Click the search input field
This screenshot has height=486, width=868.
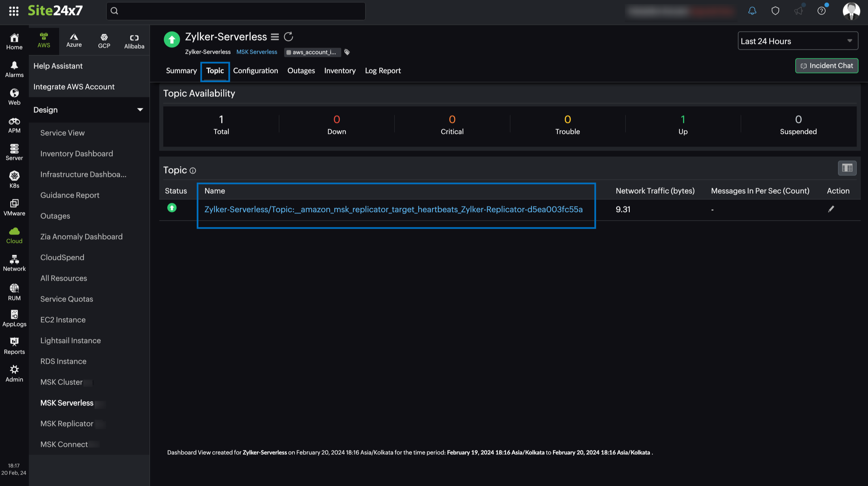tap(235, 10)
